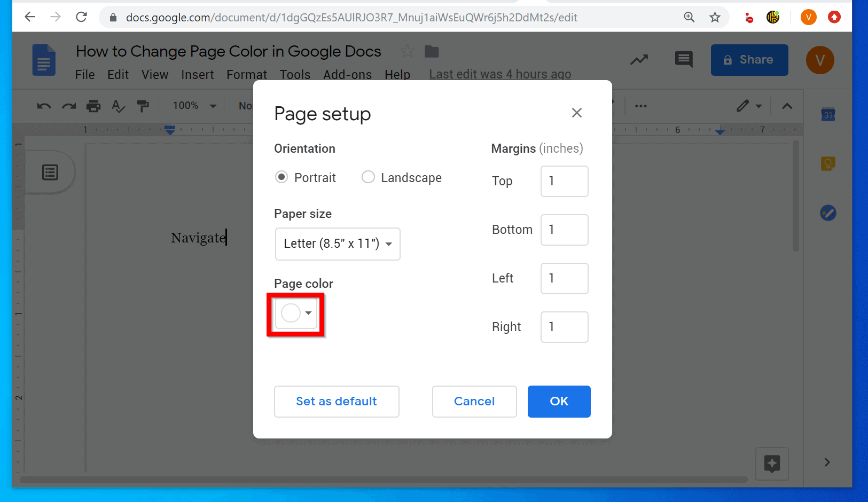Viewport: 868px width, 502px height.
Task: Click the Set as default button
Action: (x=337, y=401)
